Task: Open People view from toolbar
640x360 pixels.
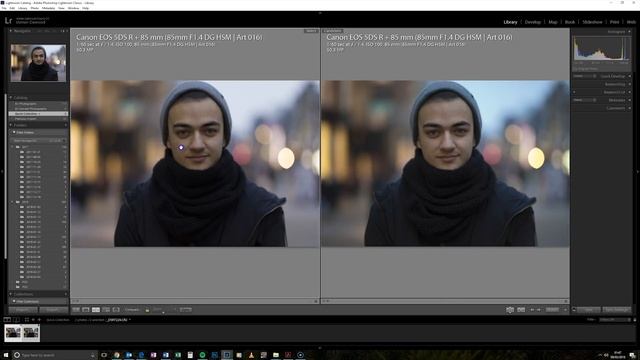Action: pos(116,310)
